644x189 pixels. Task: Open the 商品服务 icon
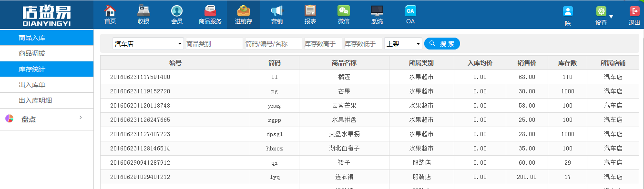pyautogui.click(x=210, y=10)
